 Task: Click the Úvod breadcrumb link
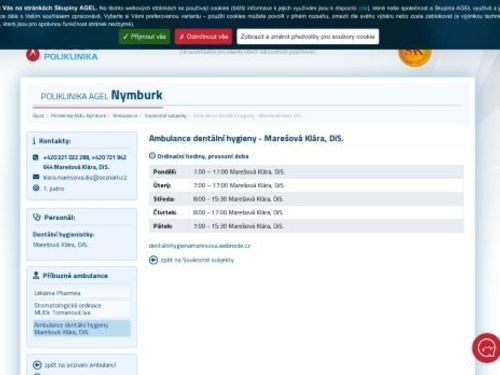pyautogui.click(x=38, y=116)
